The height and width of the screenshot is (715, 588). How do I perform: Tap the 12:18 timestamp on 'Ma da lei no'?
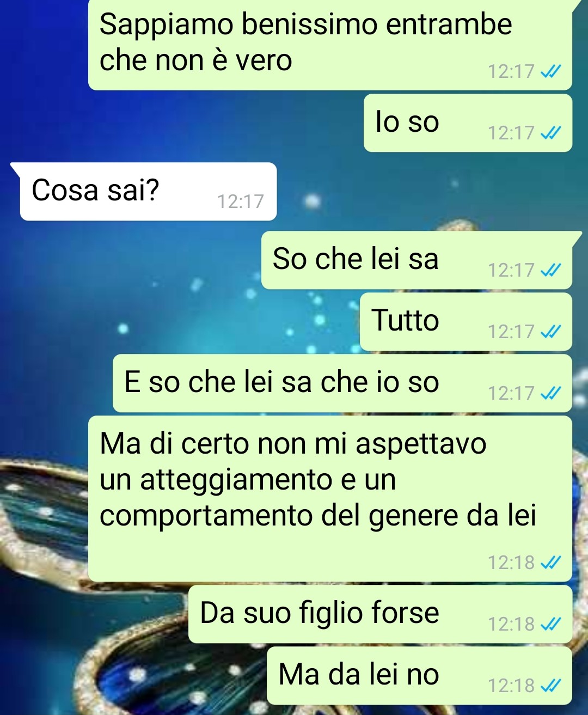511,686
